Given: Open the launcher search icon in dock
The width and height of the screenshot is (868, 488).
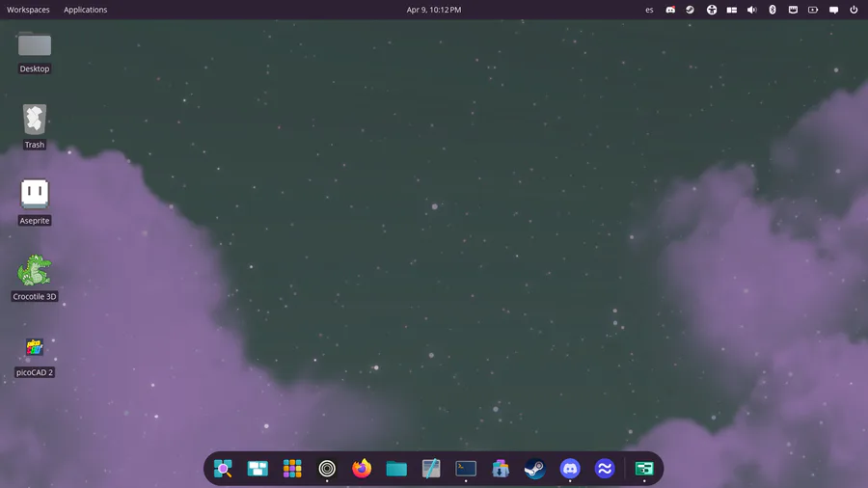Looking at the screenshot, I should (223, 469).
